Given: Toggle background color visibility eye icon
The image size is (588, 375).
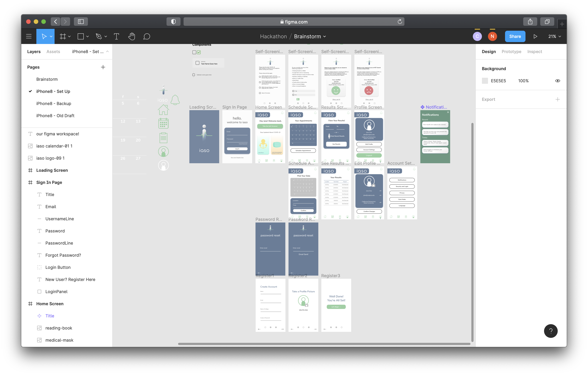Looking at the screenshot, I should click(558, 81).
